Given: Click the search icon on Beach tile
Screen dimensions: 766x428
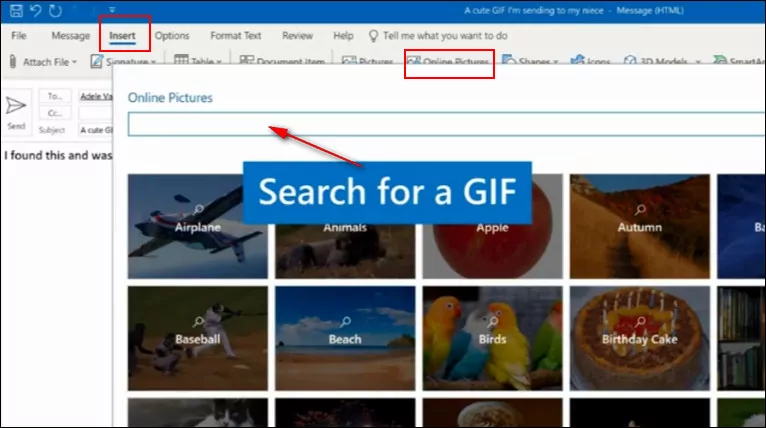Looking at the screenshot, I should click(x=345, y=321).
